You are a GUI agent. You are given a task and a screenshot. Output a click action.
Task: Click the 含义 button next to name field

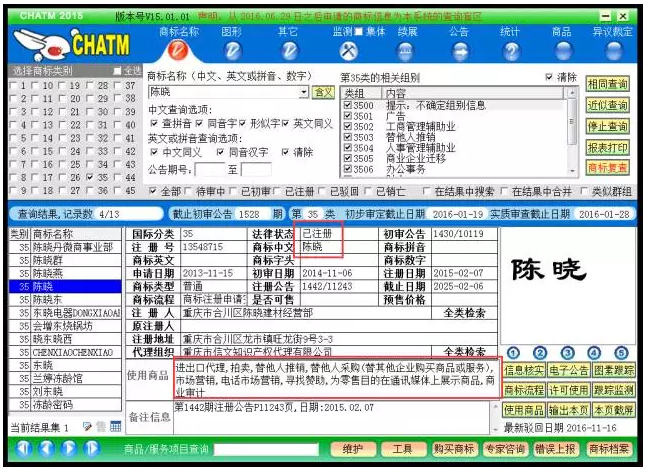[x=323, y=92]
